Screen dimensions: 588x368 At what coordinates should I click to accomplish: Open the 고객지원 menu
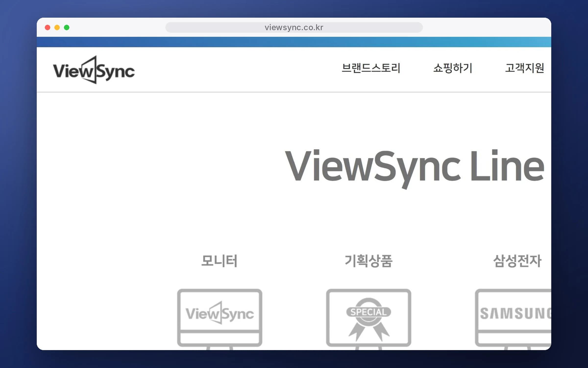[525, 68]
